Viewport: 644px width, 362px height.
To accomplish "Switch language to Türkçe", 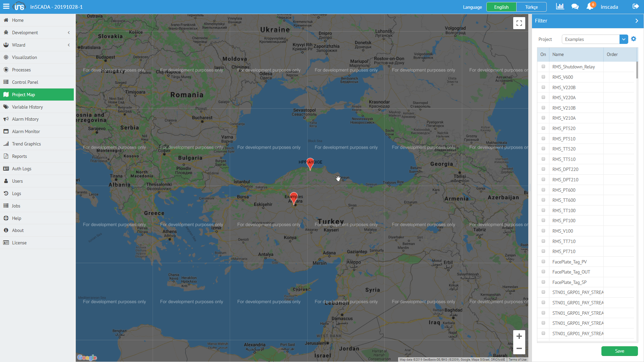I will coord(531,7).
